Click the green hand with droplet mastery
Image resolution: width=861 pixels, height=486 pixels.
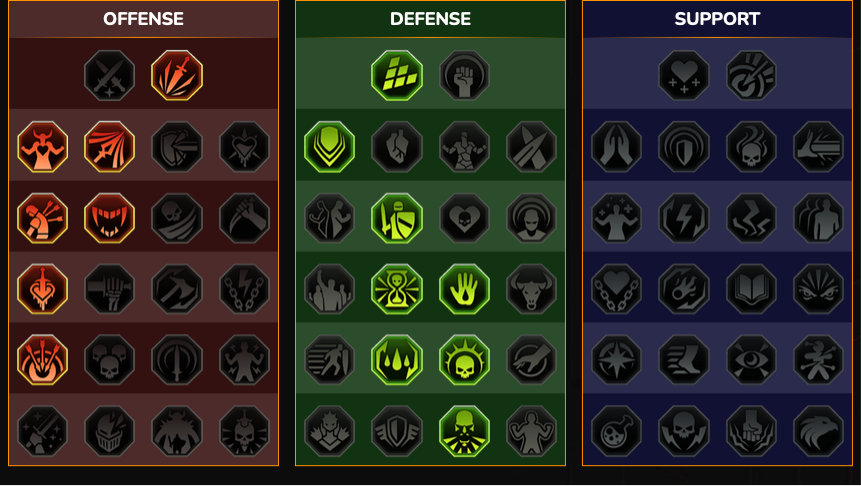tap(464, 289)
